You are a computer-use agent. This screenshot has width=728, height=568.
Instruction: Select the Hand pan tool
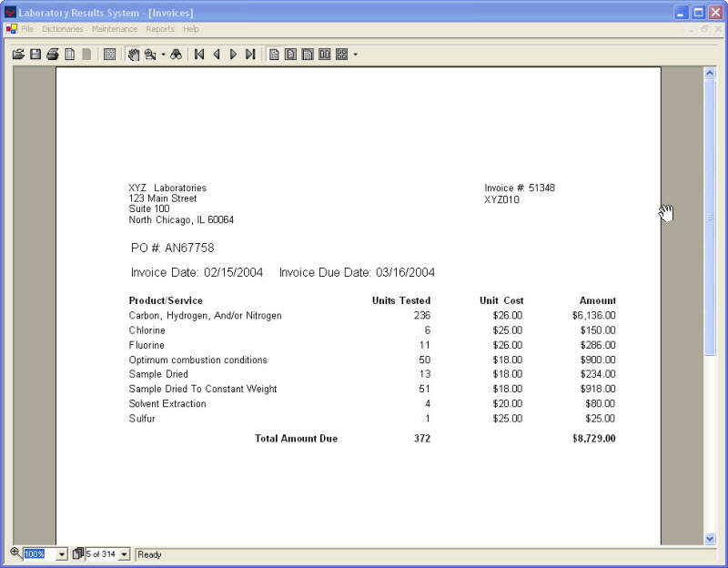133,55
